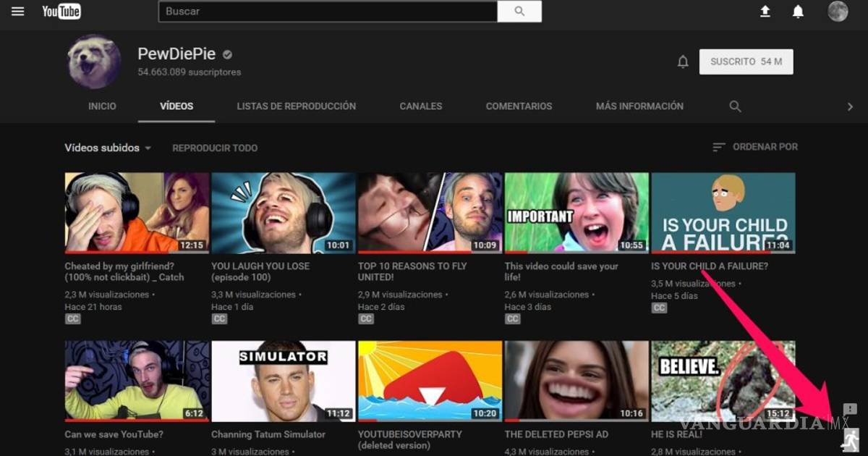
Task: Open the IS YOUR CHILD A FAILURE? title link
Action: pos(709,266)
